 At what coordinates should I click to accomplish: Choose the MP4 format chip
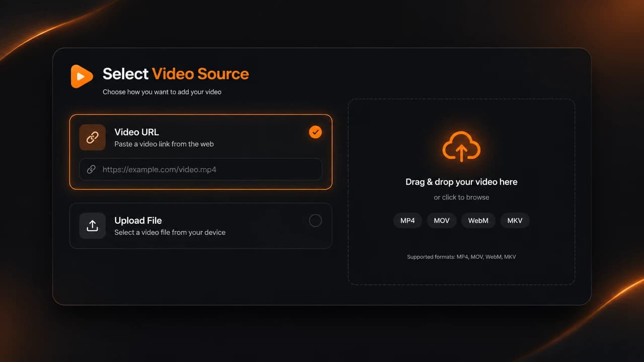click(x=408, y=221)
